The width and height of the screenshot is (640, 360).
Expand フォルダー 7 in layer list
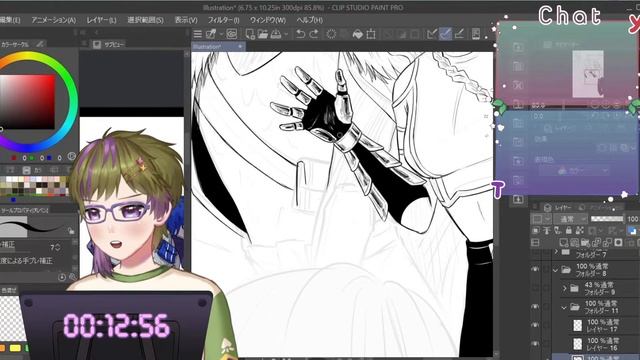point(556,252)
